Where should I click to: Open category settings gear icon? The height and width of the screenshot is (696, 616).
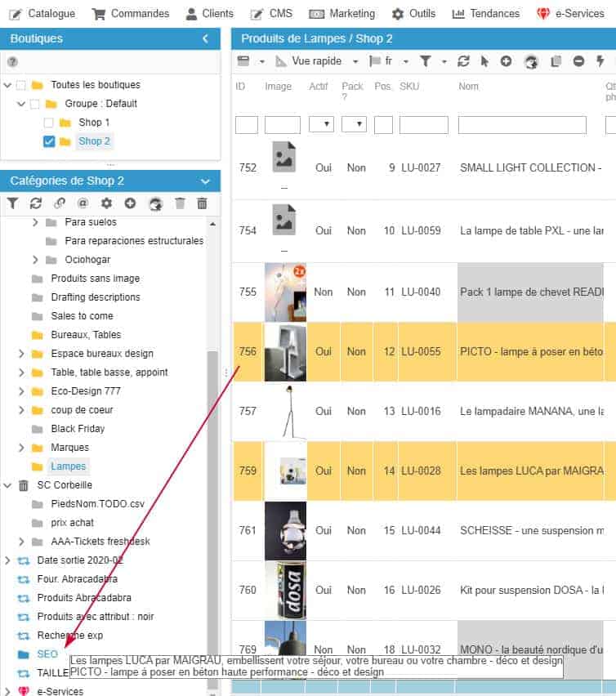click(x=106, y=203)
